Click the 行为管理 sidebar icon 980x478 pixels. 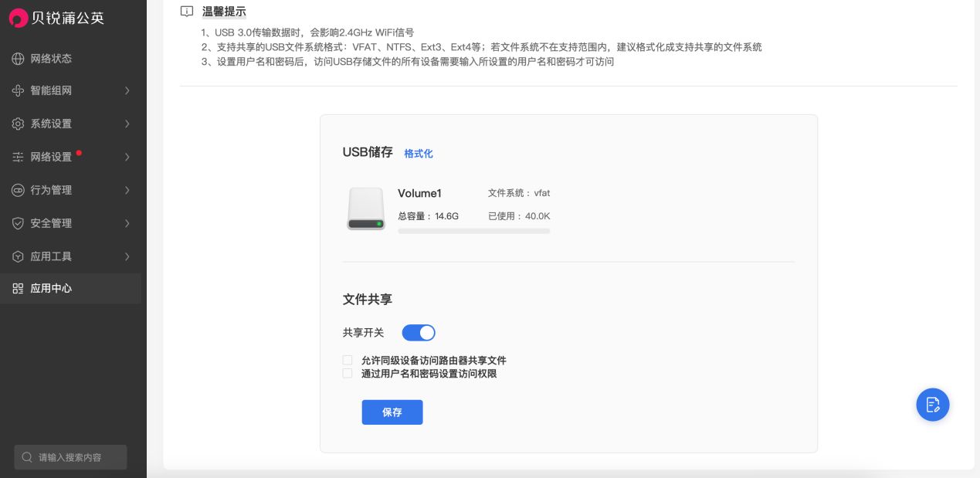(x=18, y=190)
